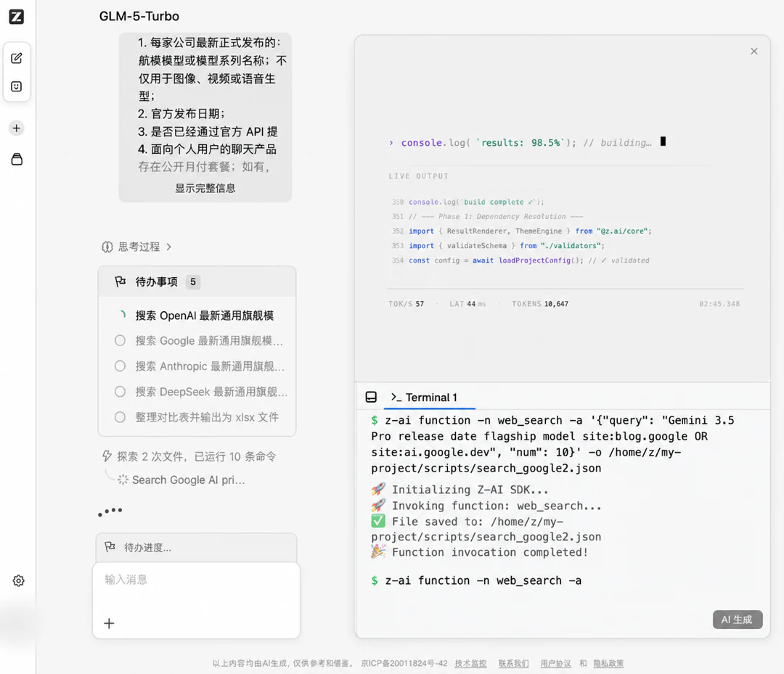784x674 pixels.
Task: Click the GLM-5-Turbo model title
Action: pos(139,16)
